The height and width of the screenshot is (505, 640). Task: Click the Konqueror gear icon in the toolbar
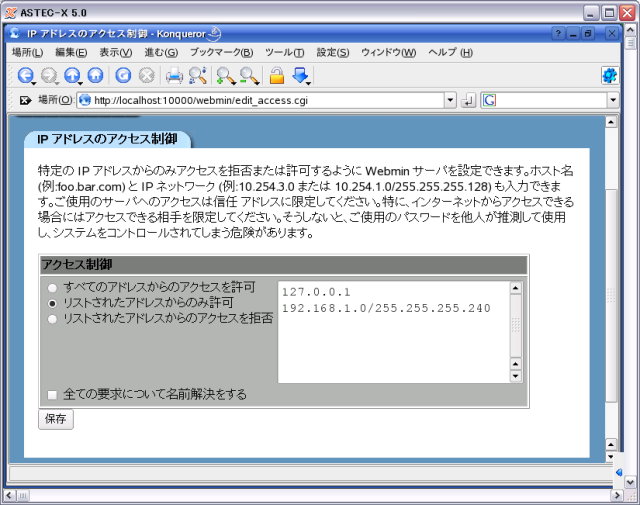608,75
